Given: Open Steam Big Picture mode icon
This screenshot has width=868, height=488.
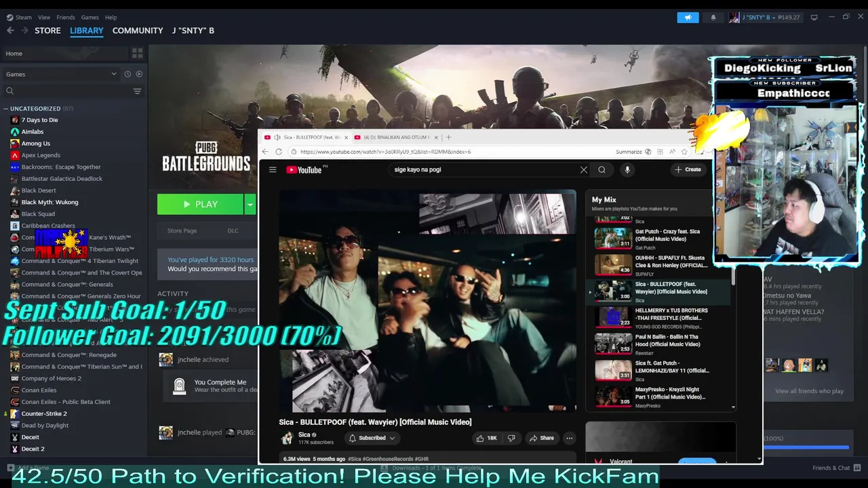Looking at the screenshot, I should (x=814, y=18).
